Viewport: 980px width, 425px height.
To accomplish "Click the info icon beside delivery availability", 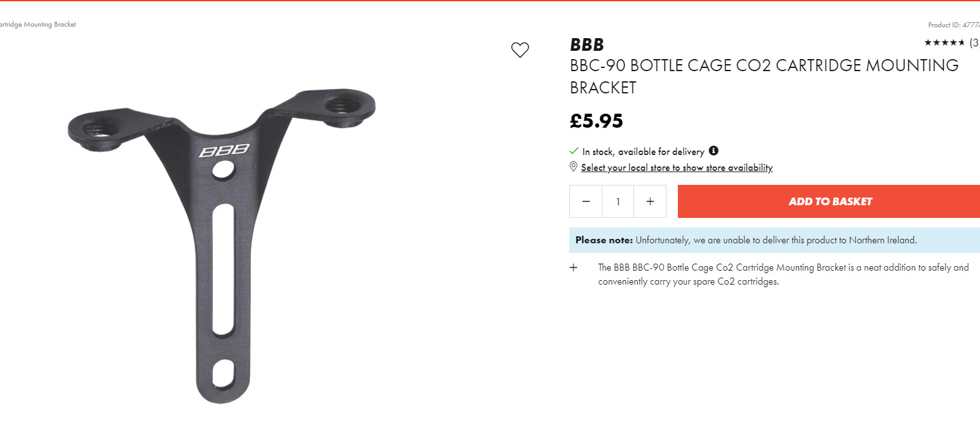I will pyautogui.click(x=713, y=151).
